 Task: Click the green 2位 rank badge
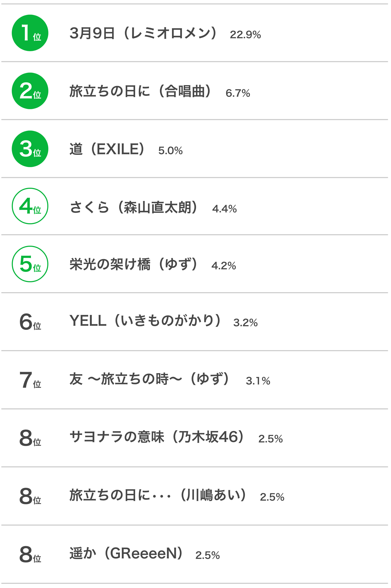[30, 91]
